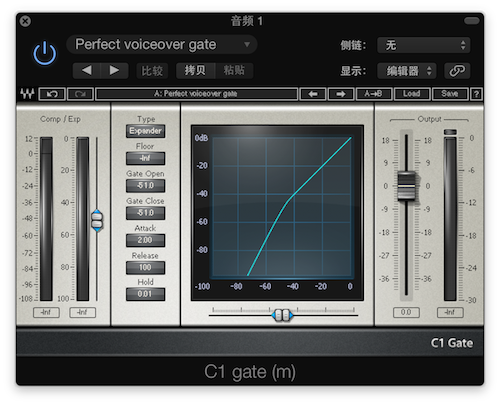This screenshot has width=500, height=405.
Task: Click the -108 mark on the input meter scale
Action: pos(26,298)
